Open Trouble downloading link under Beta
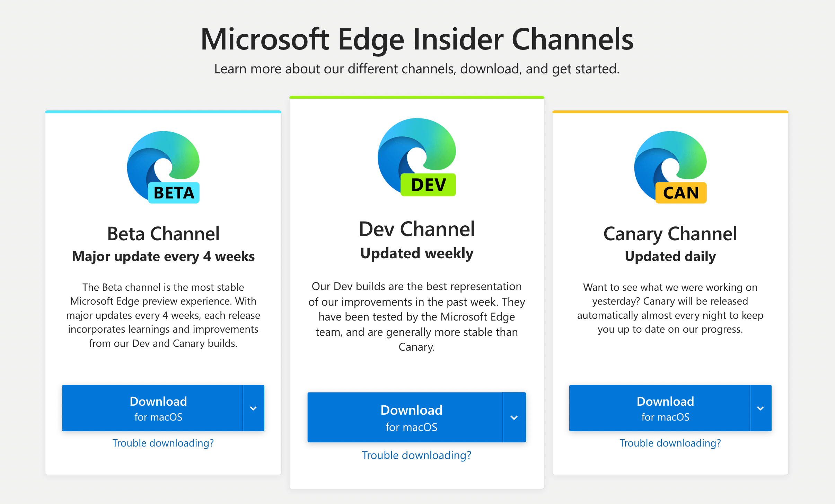This screenshot has height=504, width=835. tap(163, 443)
